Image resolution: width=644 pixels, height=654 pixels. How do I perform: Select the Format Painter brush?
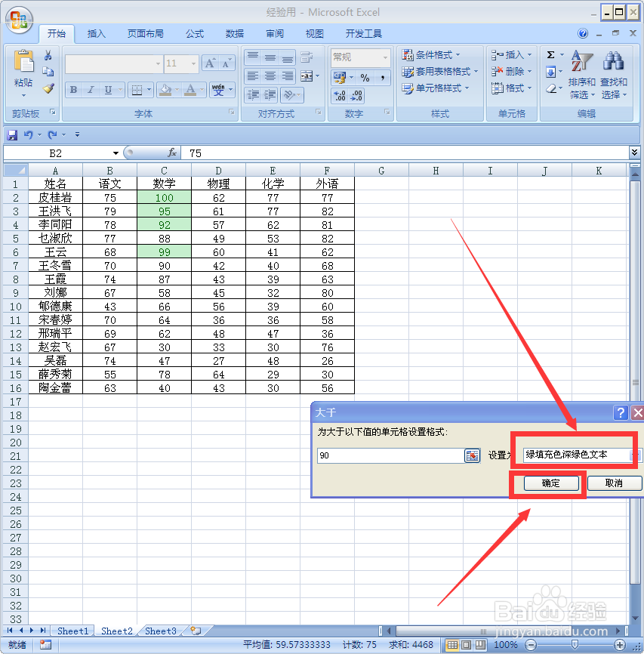[48, 88]
